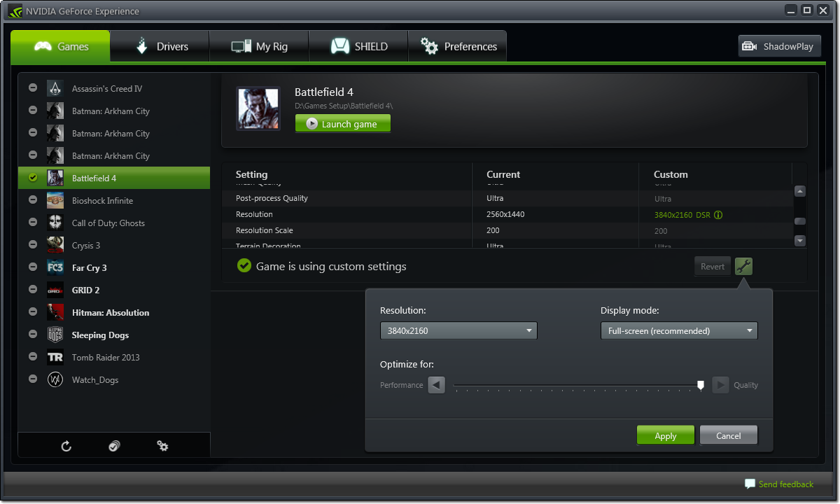Select Bioshock Infinite in games list
Screen dimensions: 840x504
pyautogui.click(x=114, y=200)
